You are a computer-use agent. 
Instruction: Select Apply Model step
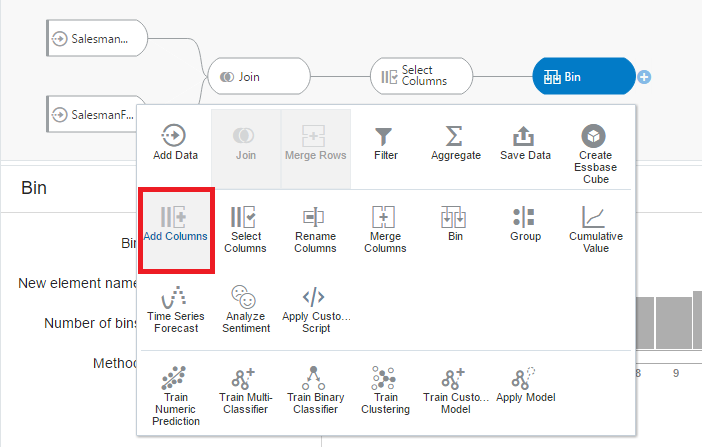tap(526, 384)
